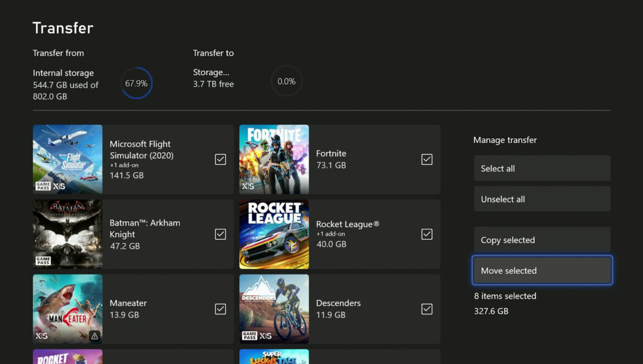Click the '141.5 GB' size of Flight Simulator
Screen dimensions: 643x364
click(127, 175)
